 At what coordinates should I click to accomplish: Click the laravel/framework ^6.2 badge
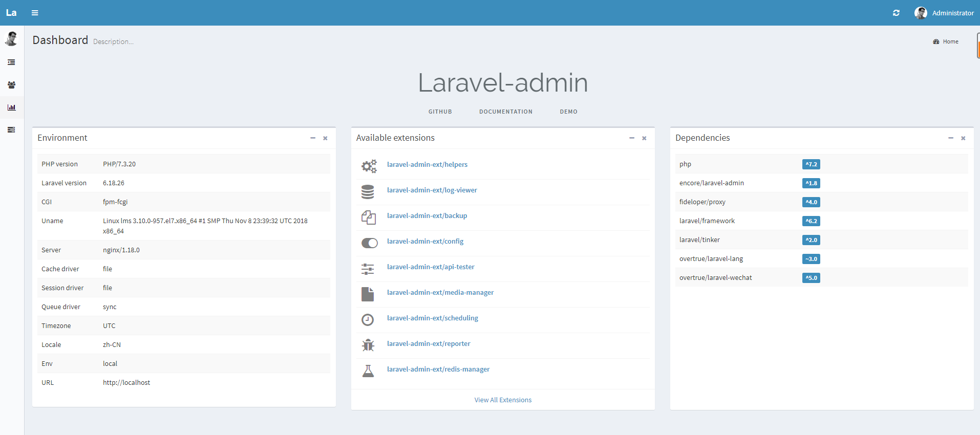[811, 221]
